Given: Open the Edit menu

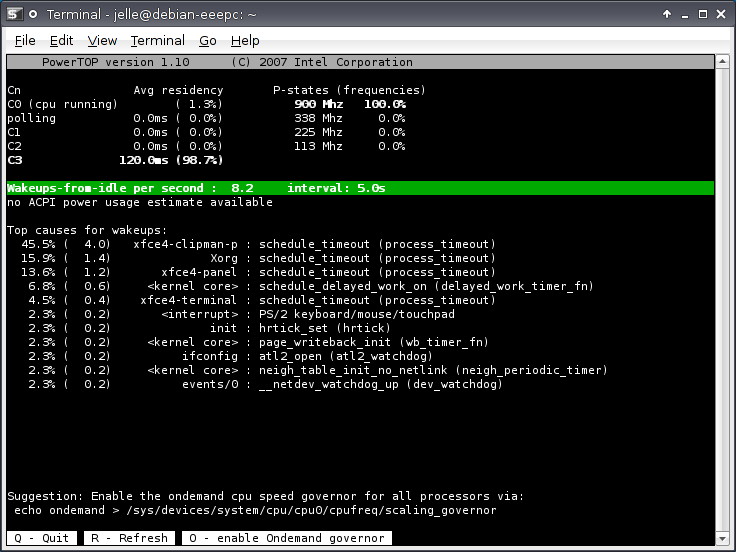Looking at the screenshot, I should pos(61,41).
